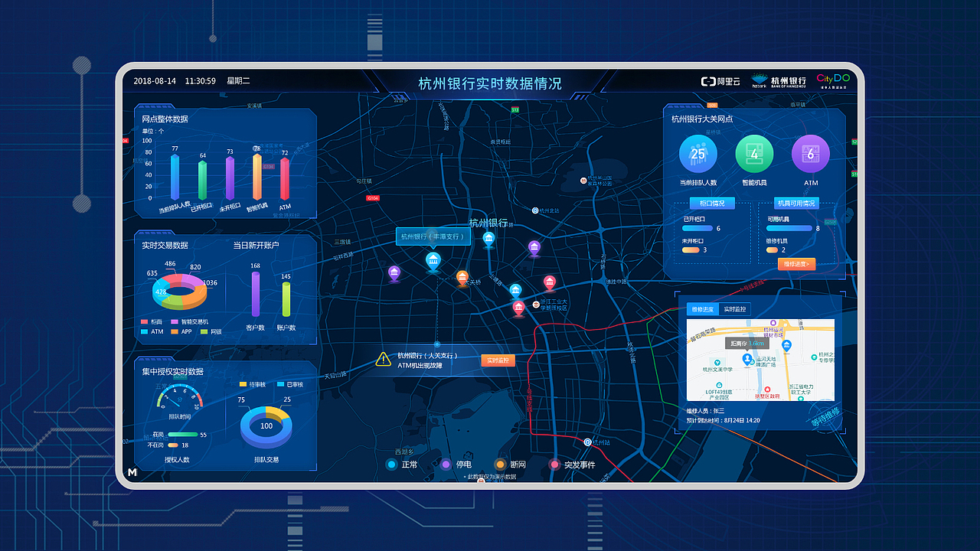Toggle the 待审核 legend entry
Screen dimensions: 980x551
tap(253, 384)
